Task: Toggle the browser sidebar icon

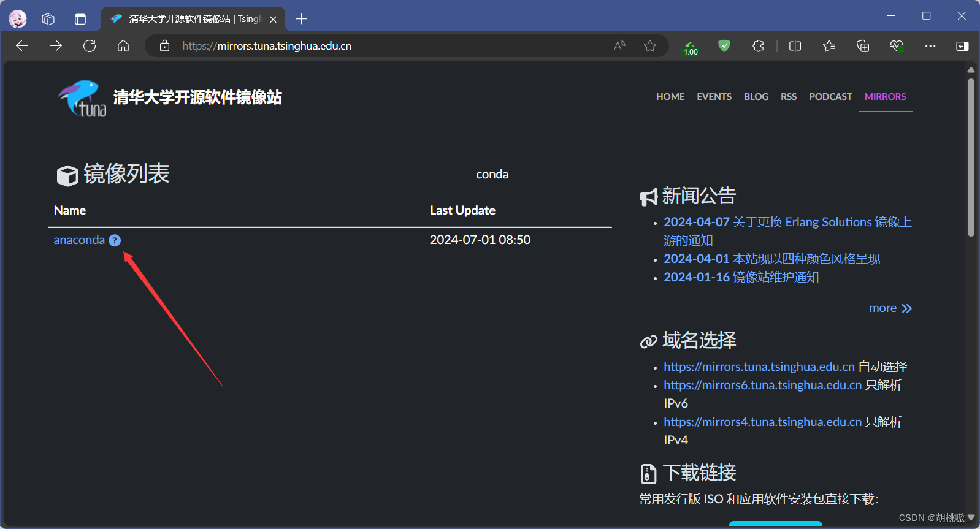Action: tap(962, 46)
